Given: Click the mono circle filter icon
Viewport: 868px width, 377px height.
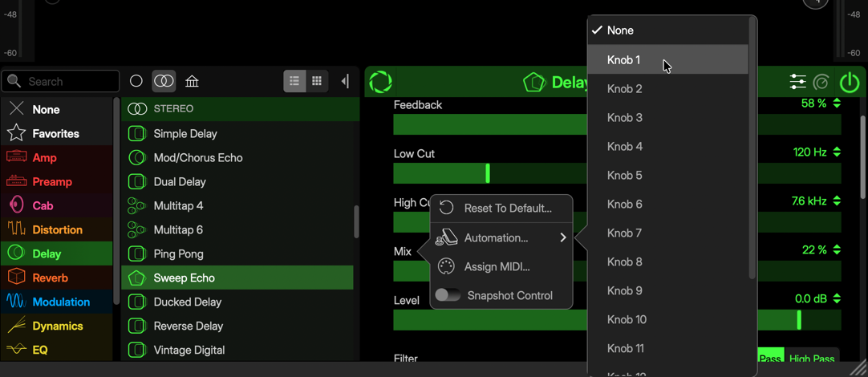Looking at the screenshot, I should [136, 81].
